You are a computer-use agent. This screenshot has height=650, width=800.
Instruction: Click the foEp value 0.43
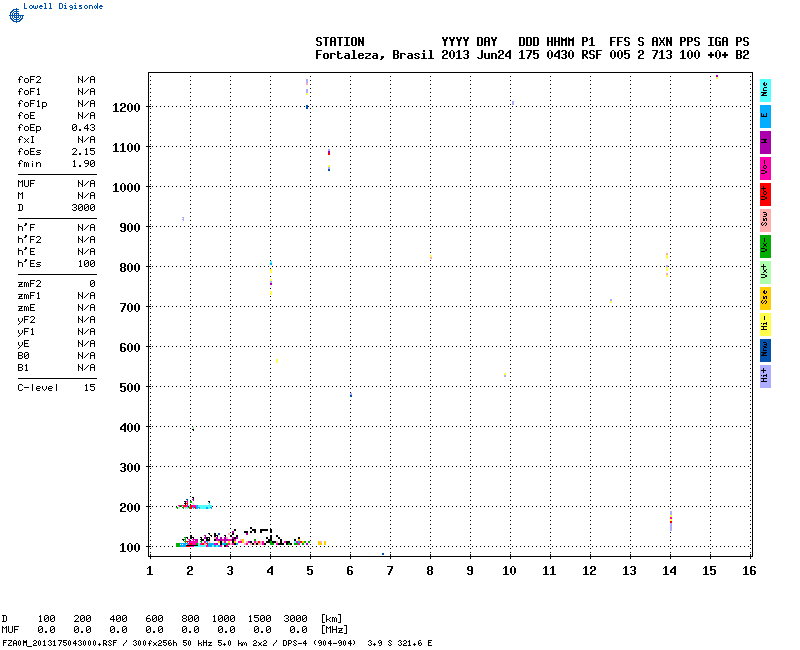(x=83, y=128)
